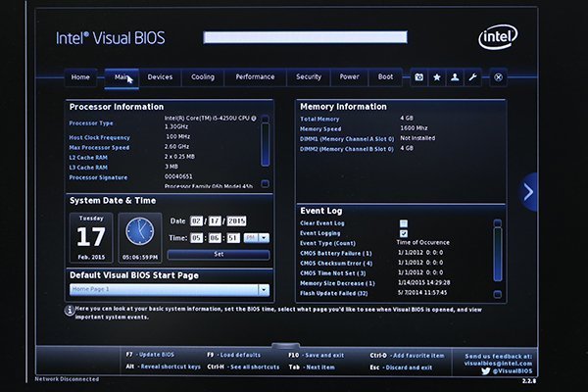Click the right arrow next page button
Screen dimensions: 588x392
click(529, 191)
